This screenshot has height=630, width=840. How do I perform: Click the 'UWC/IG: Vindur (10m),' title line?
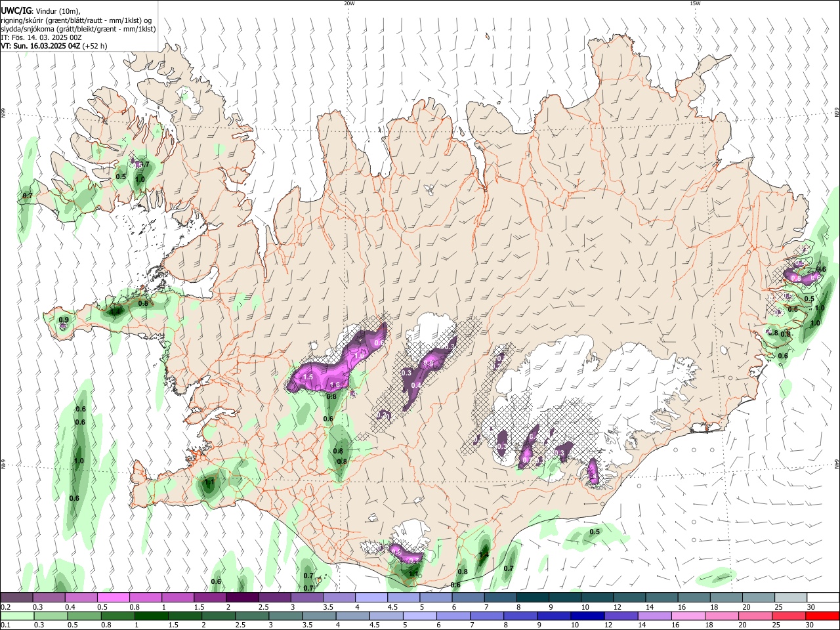tap(41, 10)
